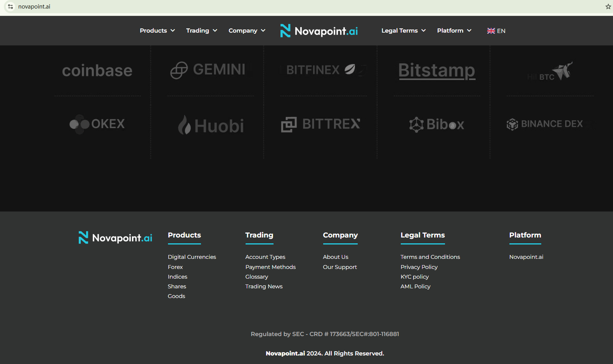613x364 pixels.
Task: Click the Bittrex exchange logo
Action: click(x=321, y=124)
